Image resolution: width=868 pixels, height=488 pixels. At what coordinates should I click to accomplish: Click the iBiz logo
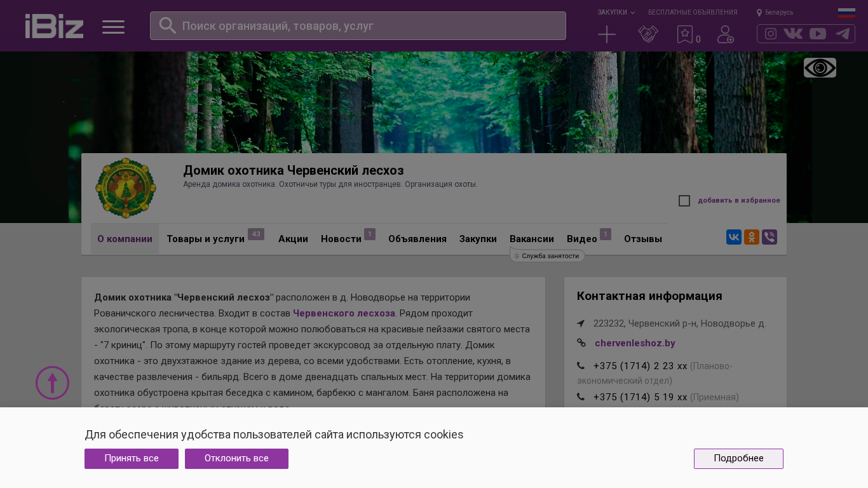[54, 26]
